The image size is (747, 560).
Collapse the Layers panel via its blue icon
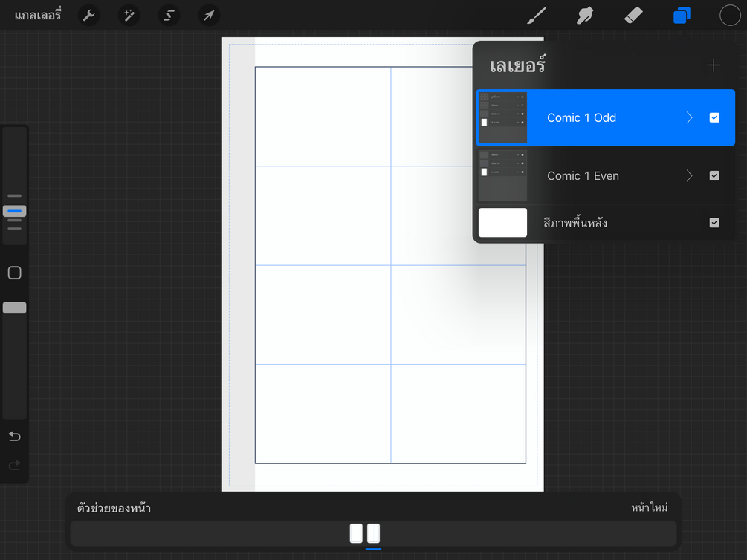click(682, 15)
